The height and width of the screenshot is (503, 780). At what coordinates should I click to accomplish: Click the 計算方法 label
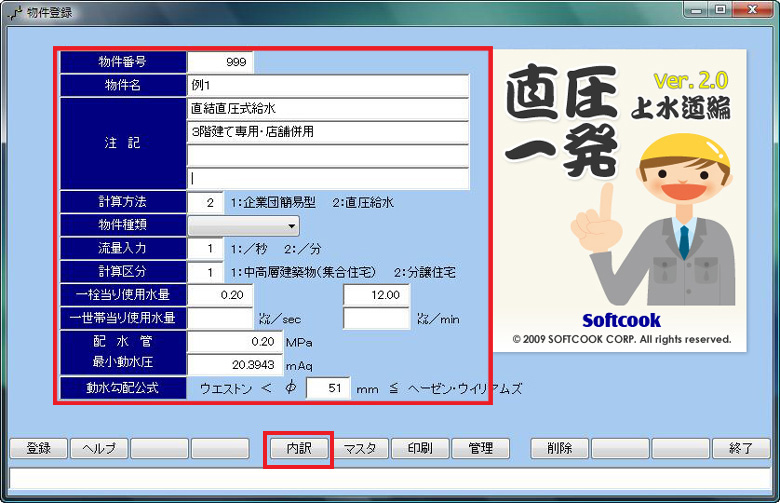[x=123, y=202]
